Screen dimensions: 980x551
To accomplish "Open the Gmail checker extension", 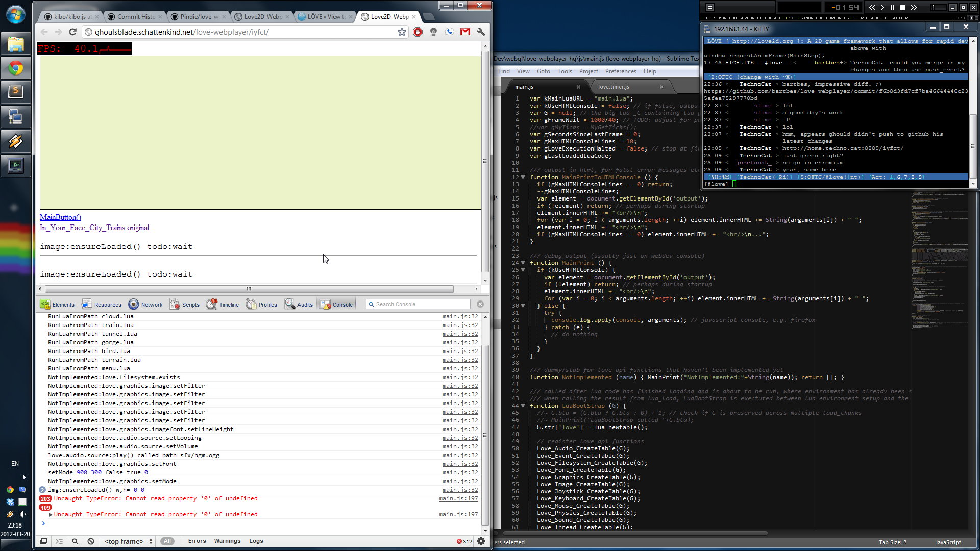I will (x=465, y=32).
